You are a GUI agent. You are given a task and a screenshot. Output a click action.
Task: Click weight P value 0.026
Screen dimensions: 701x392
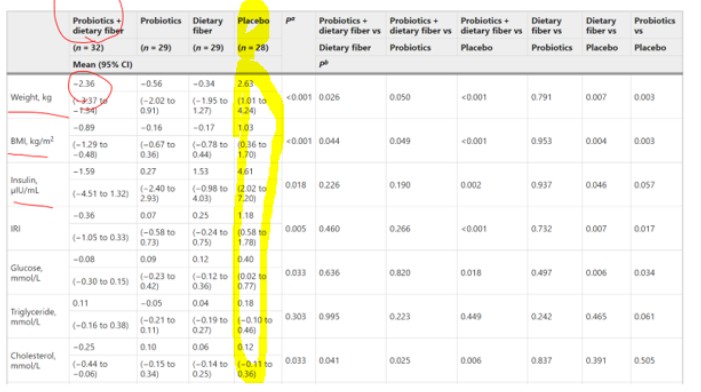click(x=329, y=97)
